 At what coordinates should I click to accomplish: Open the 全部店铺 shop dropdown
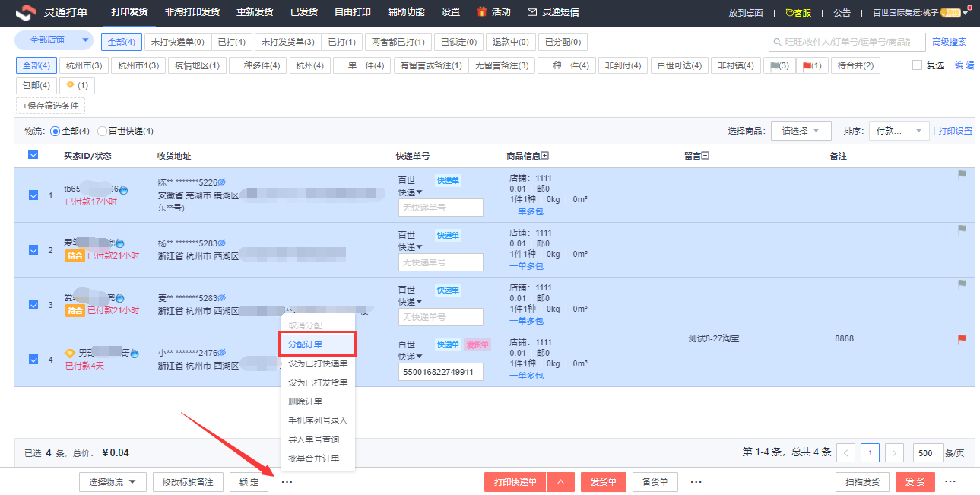(x=53, y=40)
